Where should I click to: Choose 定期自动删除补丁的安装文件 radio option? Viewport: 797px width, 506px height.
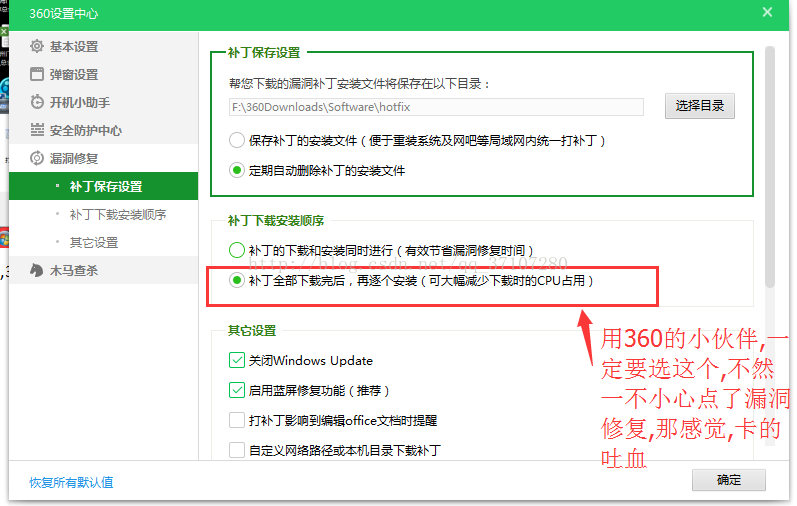tap(237, 170)
